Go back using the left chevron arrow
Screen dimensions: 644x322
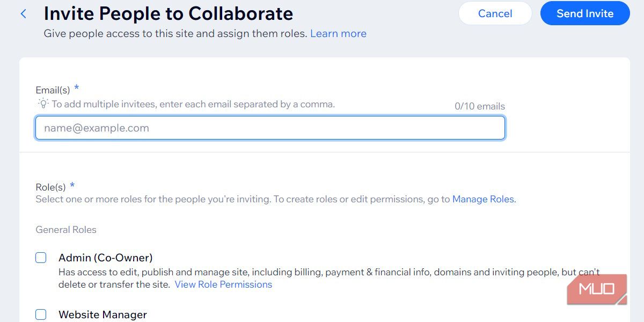(23, 14)
